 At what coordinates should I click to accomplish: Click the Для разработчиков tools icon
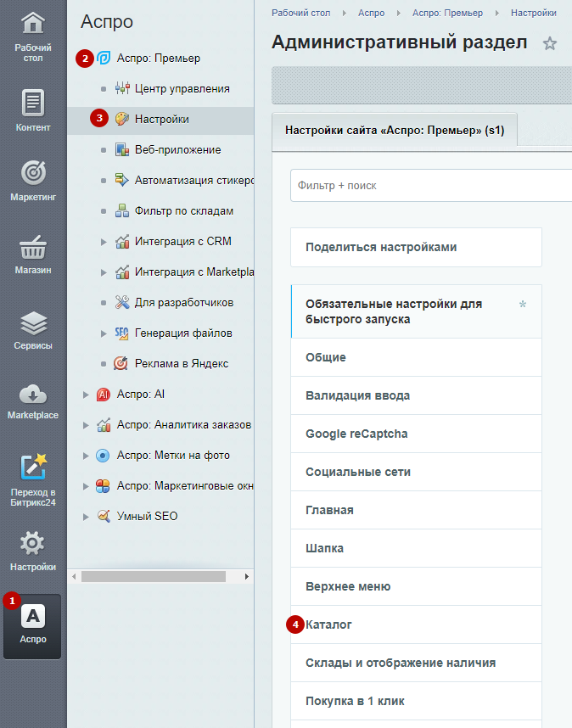(122, 302)
